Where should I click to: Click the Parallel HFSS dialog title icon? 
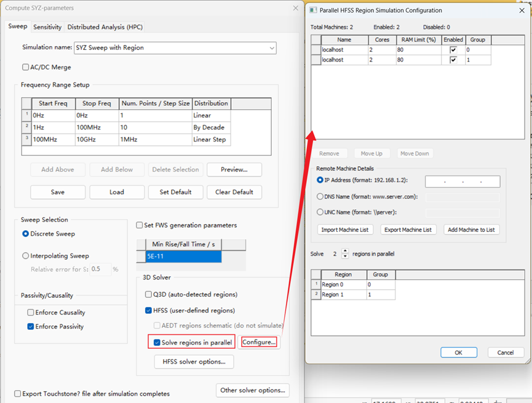(313, 10)
